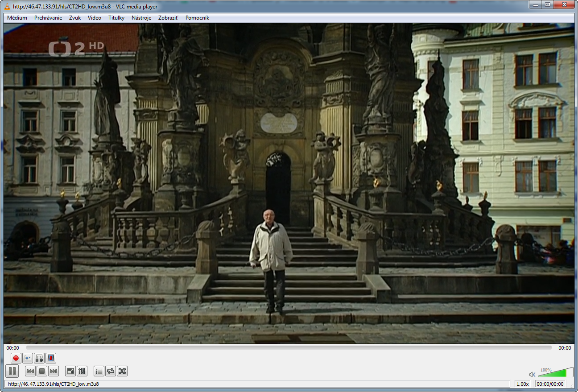Toggle fullscreen video mode

pos(70,371)
